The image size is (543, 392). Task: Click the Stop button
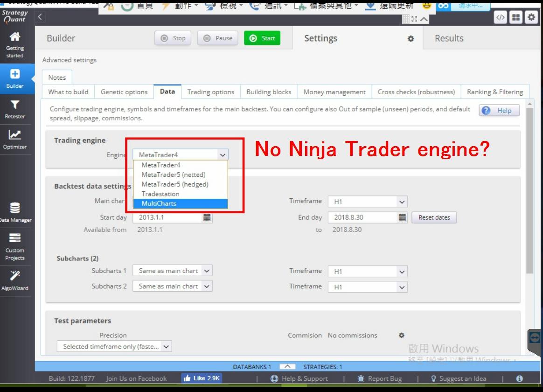point(173,38)
